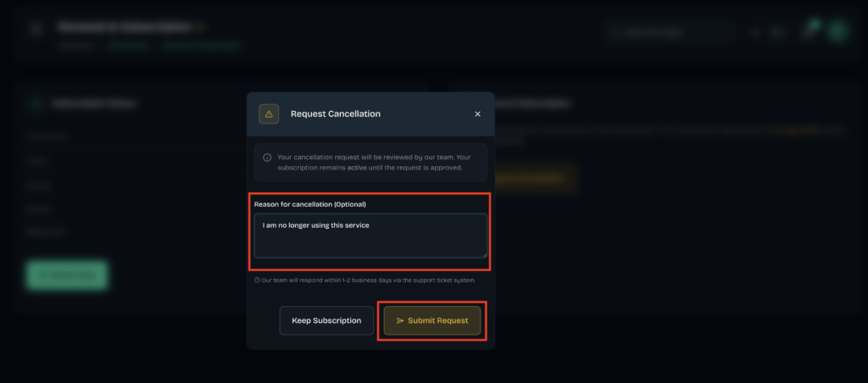This screenshot has height=383, width=868.
Task: Click the green user avatar in header
Action: 838,31
